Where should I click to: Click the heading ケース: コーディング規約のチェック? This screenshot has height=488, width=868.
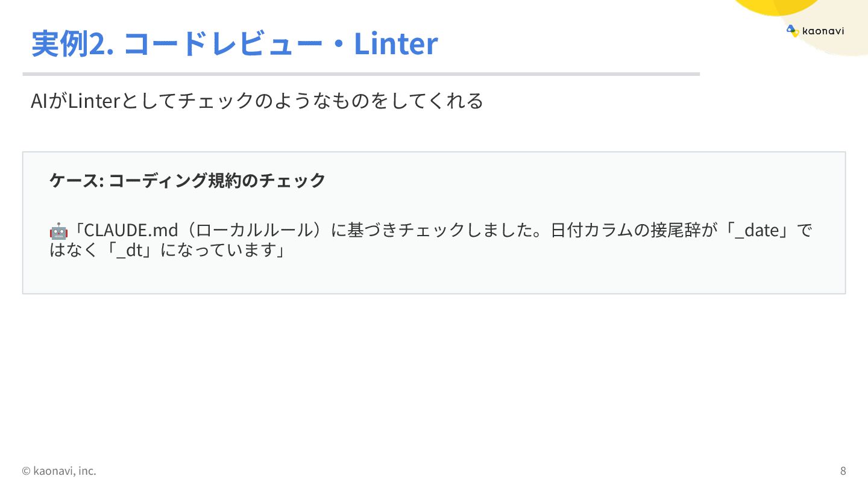point(187,180)
